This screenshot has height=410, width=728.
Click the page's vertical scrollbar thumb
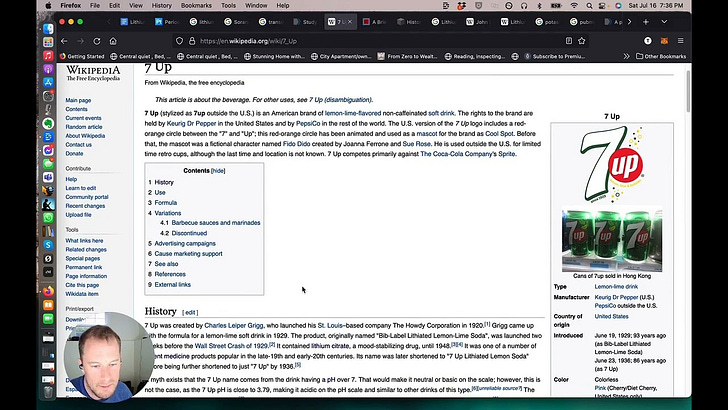[x=688, y=91]
